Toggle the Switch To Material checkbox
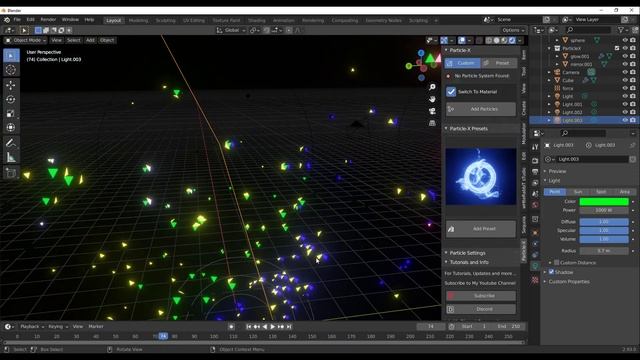 click(451, 91)
